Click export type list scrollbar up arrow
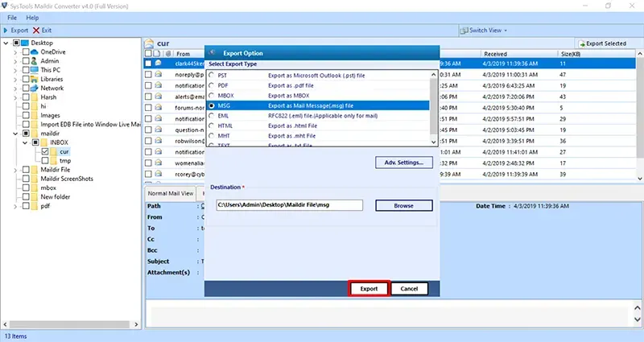 [x=434, y=75]
